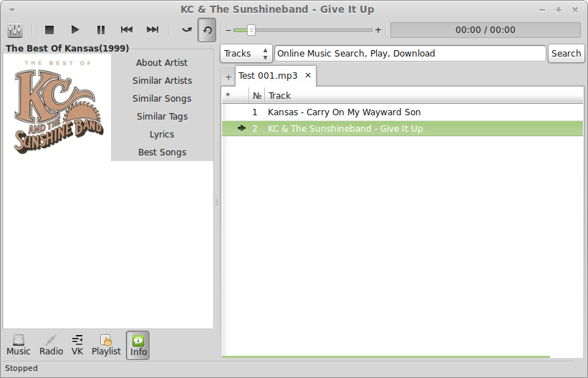Focus the Online Music Search input field

[x=410, y=54]
